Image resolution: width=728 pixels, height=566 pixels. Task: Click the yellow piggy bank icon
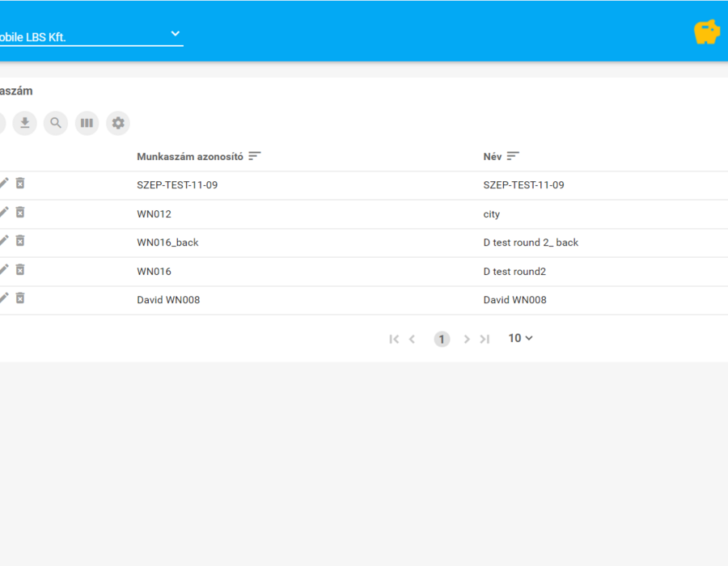707,32
